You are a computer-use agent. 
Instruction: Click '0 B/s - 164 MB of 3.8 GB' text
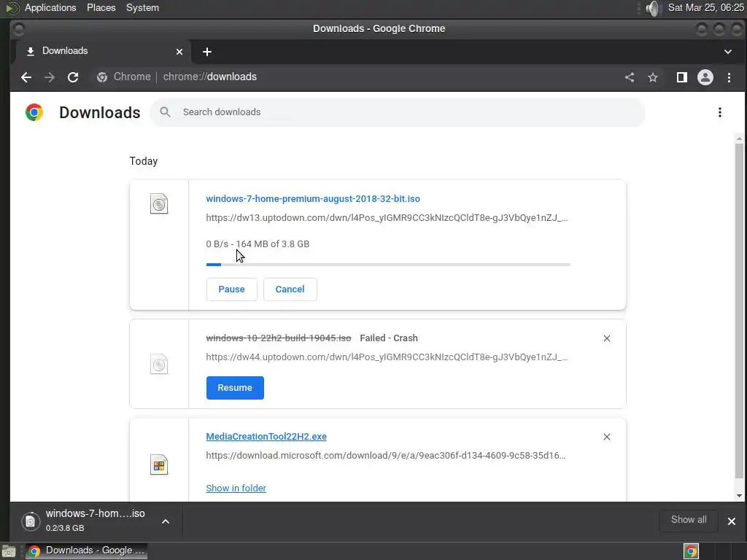pos(258,244)
